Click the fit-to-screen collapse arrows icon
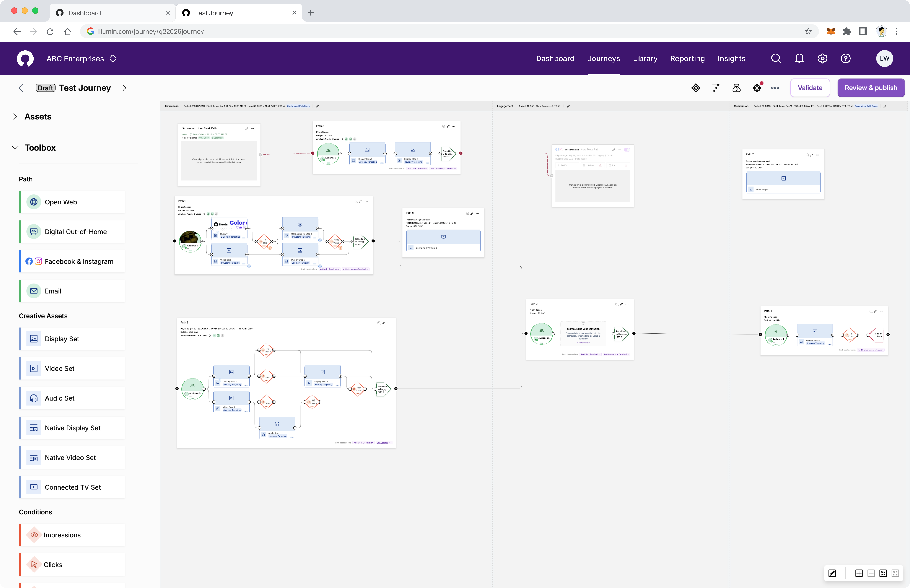 pyautogui.click(x=883, y=573)
